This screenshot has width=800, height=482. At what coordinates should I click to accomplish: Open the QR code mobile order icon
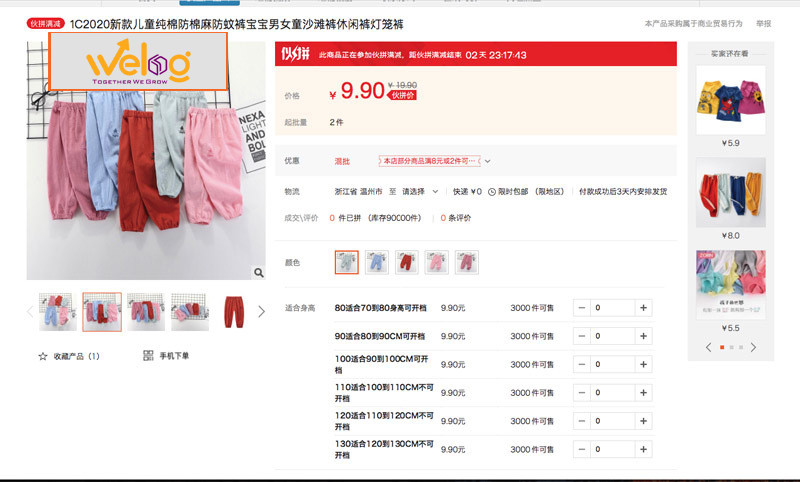(148, 356)
